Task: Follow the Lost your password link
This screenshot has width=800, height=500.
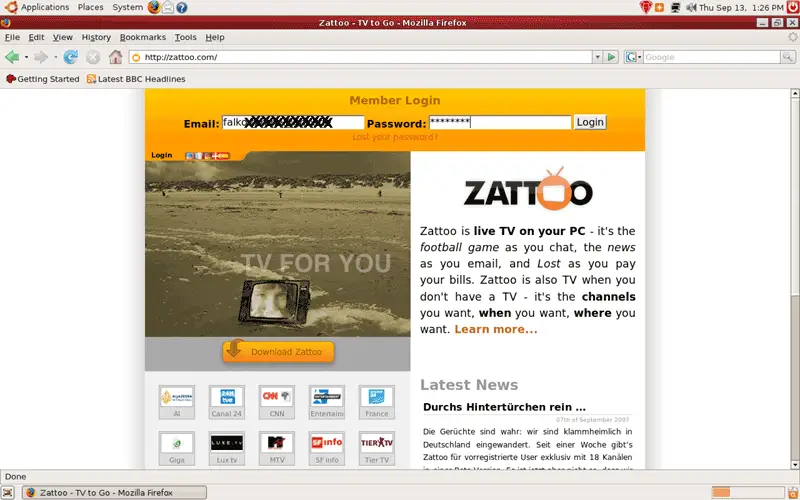Action: [x=395, y=137]
